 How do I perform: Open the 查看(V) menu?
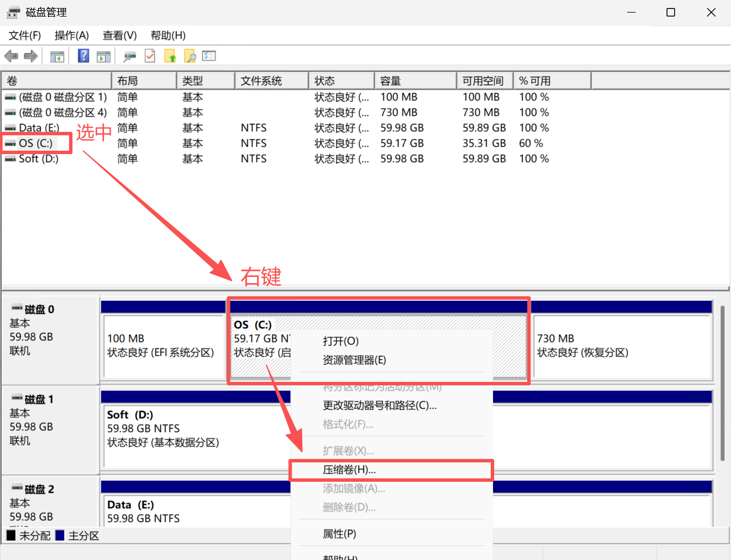click(119, 35)
